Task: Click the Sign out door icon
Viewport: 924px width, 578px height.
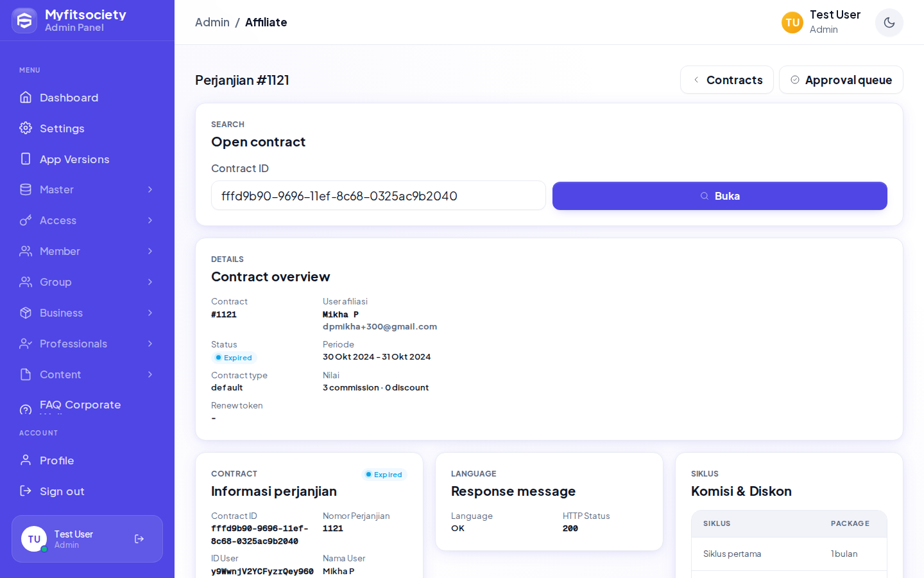Action: click(26, 491)
